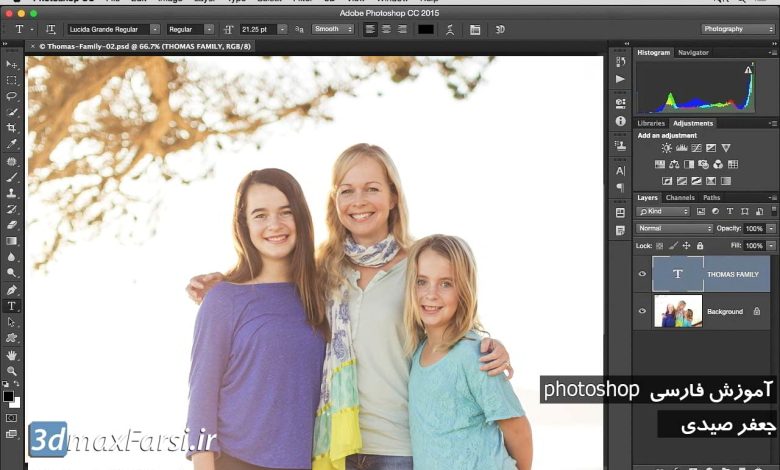Open the font family dropdown
The height and width of the screenshot is (470, 780).
[x=155, y=29]
